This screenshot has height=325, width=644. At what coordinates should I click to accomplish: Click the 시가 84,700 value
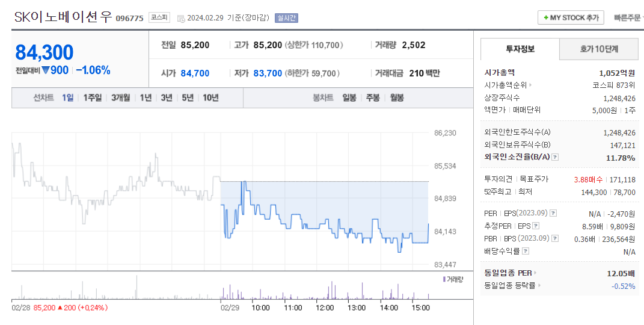pos(195,73)
